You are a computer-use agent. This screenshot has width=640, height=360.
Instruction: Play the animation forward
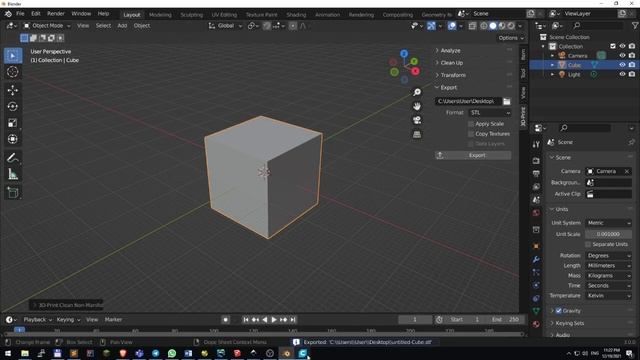click(x=274, y=320)
